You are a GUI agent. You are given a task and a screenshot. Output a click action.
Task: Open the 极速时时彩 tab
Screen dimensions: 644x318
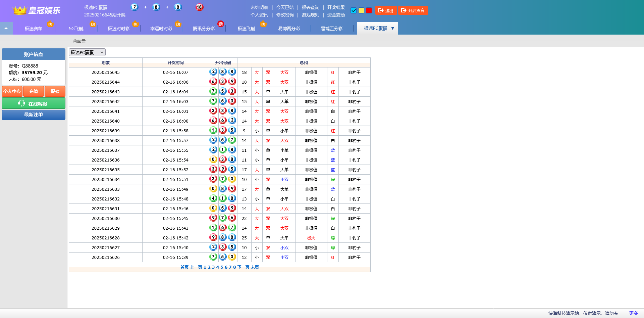coord(119,29)
